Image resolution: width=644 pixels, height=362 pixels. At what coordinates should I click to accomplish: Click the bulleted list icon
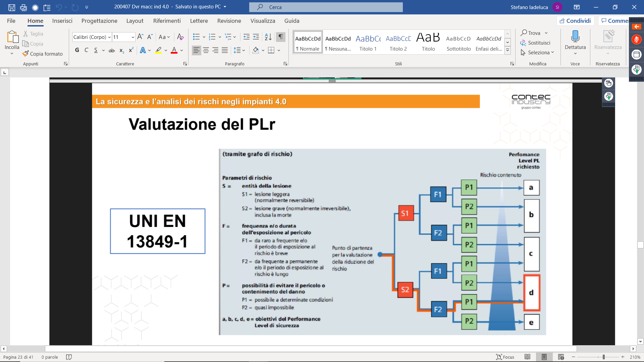pyautogui.click(x=196, y=37)
